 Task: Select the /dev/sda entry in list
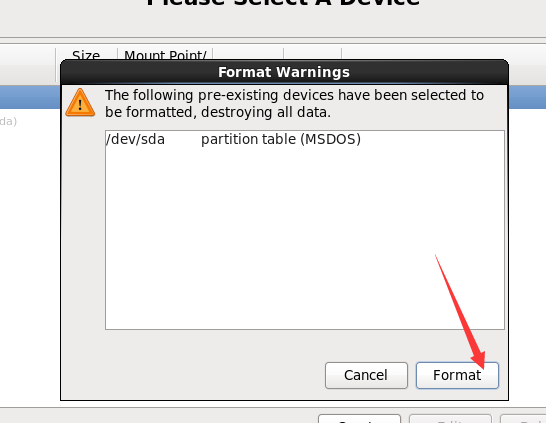click(135, 139)
